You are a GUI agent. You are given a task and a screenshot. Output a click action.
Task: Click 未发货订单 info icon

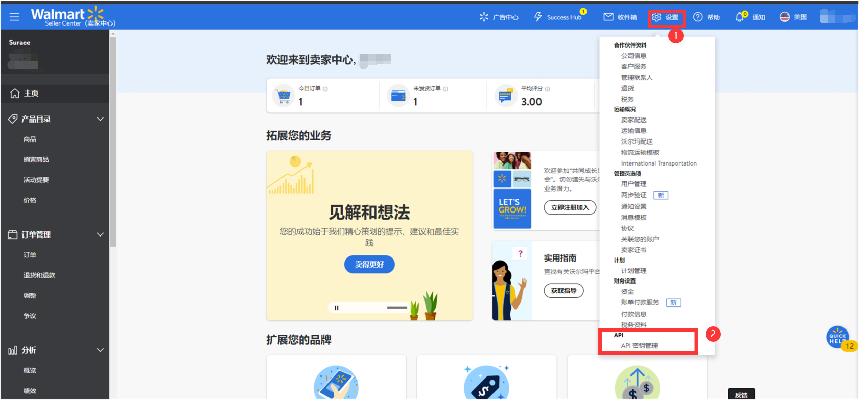(445, 89)
